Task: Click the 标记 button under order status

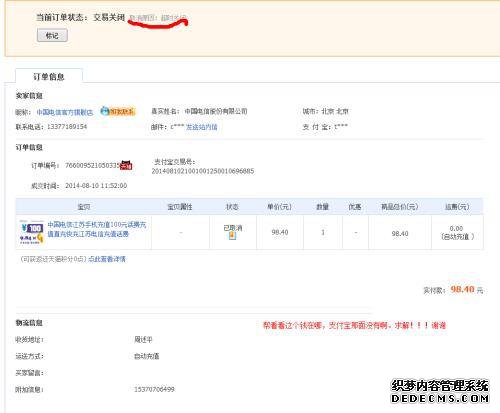Action: tap(52, 35)
